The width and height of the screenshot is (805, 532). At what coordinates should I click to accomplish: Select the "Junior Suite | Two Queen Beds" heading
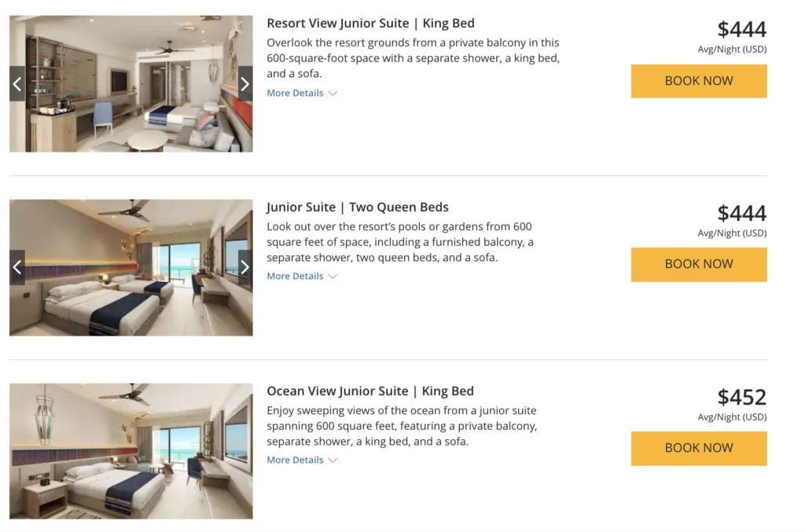tap(357, 207)
